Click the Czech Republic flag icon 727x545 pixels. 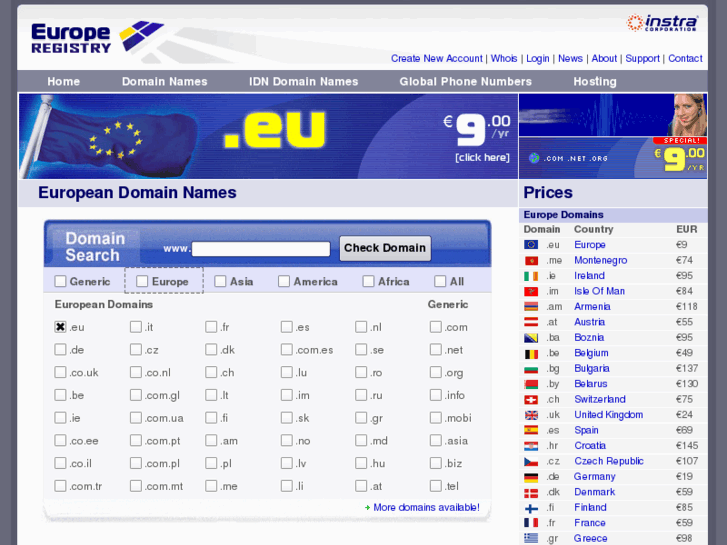click(531, 462)
